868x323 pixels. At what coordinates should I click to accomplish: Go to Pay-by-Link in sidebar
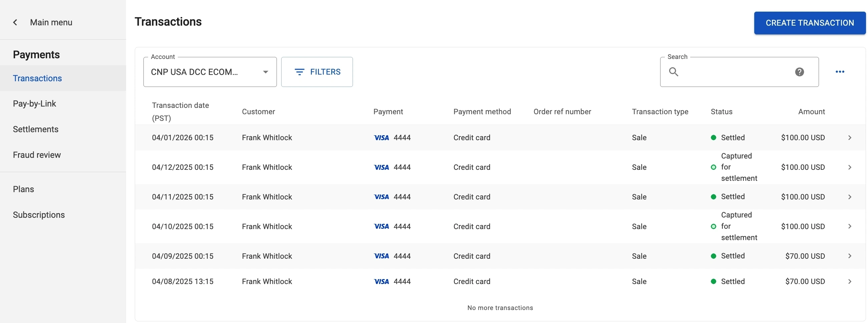pyautogui.click(x=34, y=104)
